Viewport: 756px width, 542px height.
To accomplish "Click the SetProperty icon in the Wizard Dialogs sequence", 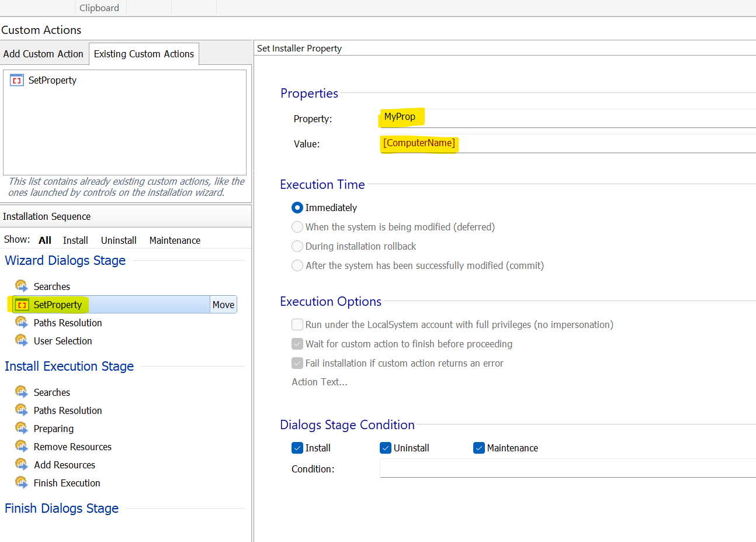I will click(x=22, y=305).
